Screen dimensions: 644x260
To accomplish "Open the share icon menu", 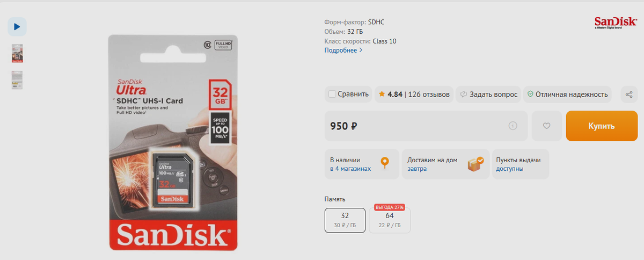I will pos(629,95).
